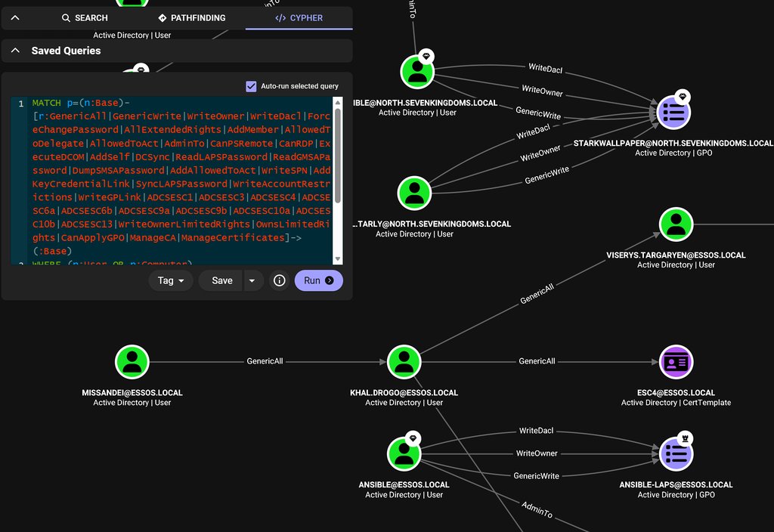Select the KHAL.DROGO@ESSOS.LOCAL user node
774x532 pixels.
pyautogui.click(x=404, y=362)
